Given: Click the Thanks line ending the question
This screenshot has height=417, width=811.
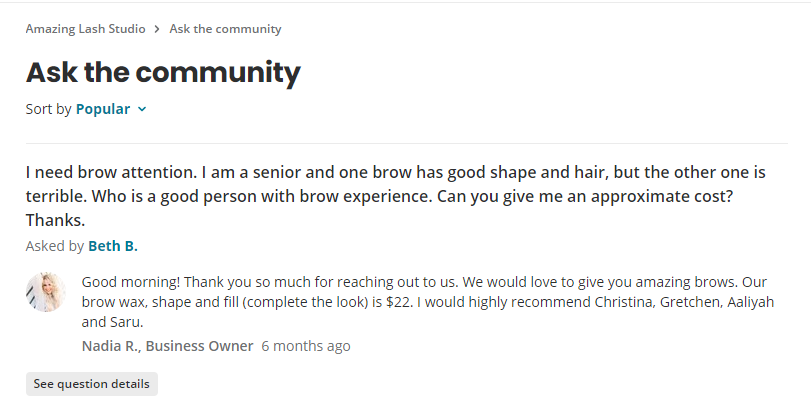Looking at the screenshot, I should [x=55, y=219].
